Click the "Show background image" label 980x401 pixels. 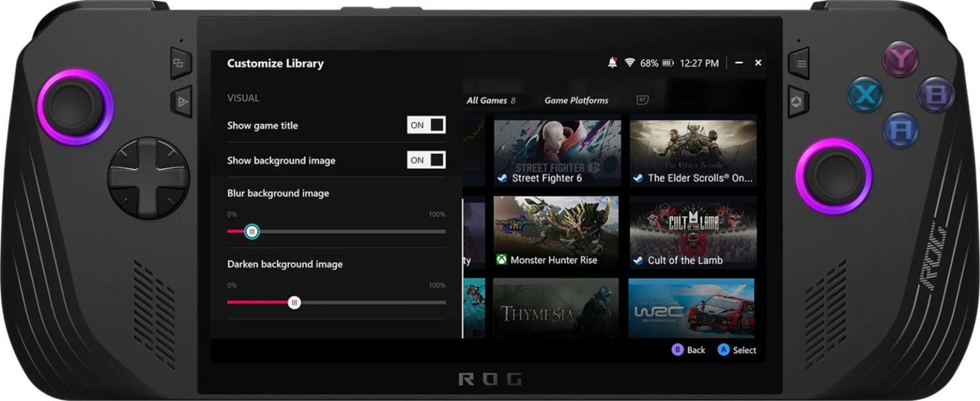click(x=281, y=160)
